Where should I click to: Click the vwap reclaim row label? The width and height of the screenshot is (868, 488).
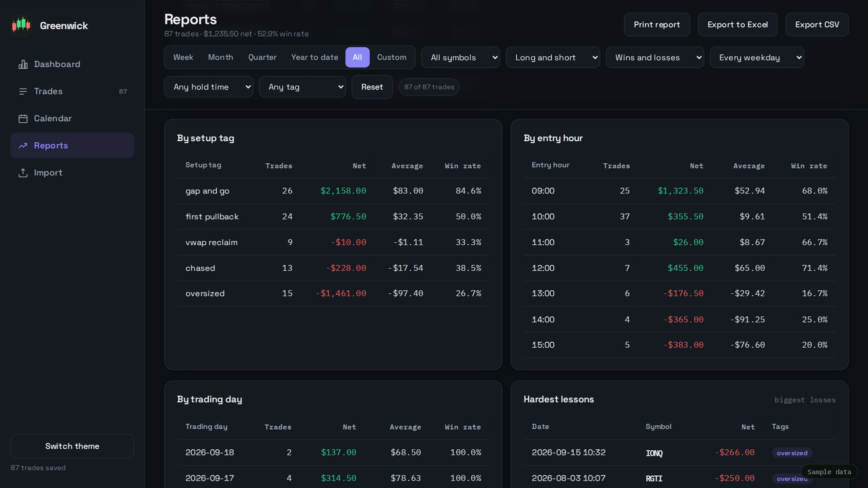tap(211, 243)
